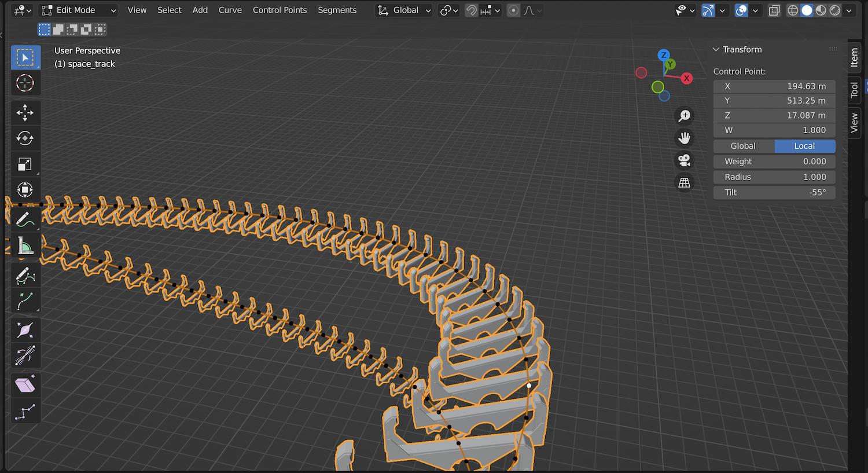868x473 pixels.
Task: Select the Scale tool
Action: (x=25, y=164)
